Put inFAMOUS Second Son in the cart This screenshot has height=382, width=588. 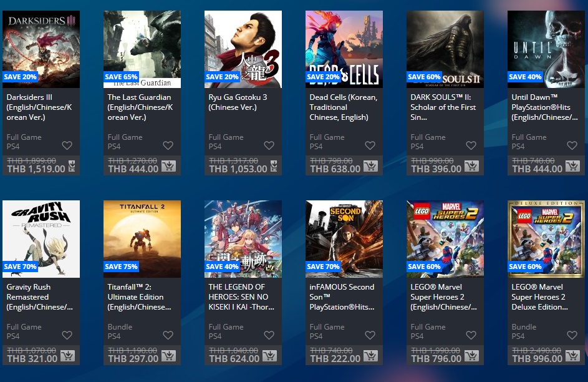coord(371,356)
